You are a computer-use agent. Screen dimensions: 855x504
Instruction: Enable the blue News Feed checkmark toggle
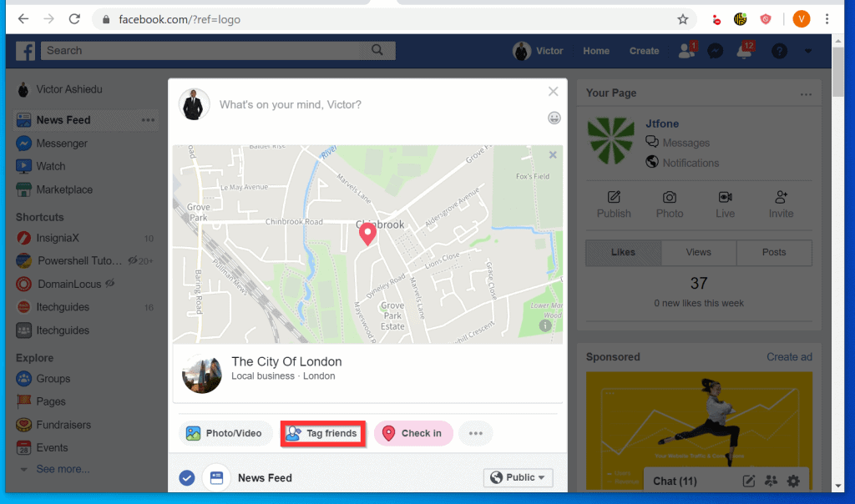click(x=186, y=477)
